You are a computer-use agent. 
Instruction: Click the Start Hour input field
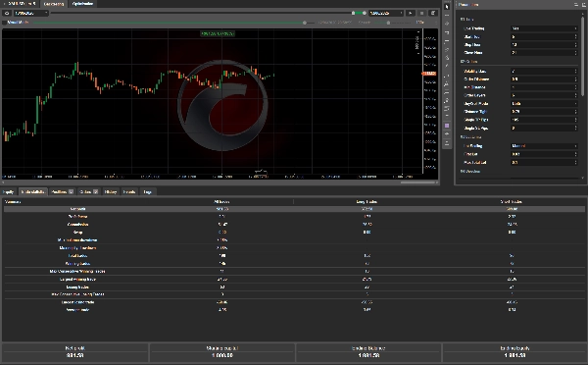[542, 37]
